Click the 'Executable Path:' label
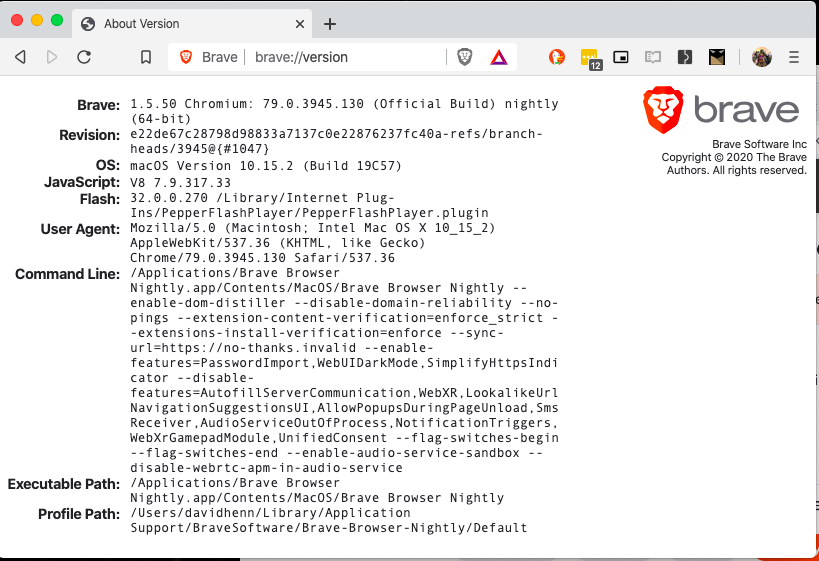Viewport: 819px width, 561px height. 64,484
